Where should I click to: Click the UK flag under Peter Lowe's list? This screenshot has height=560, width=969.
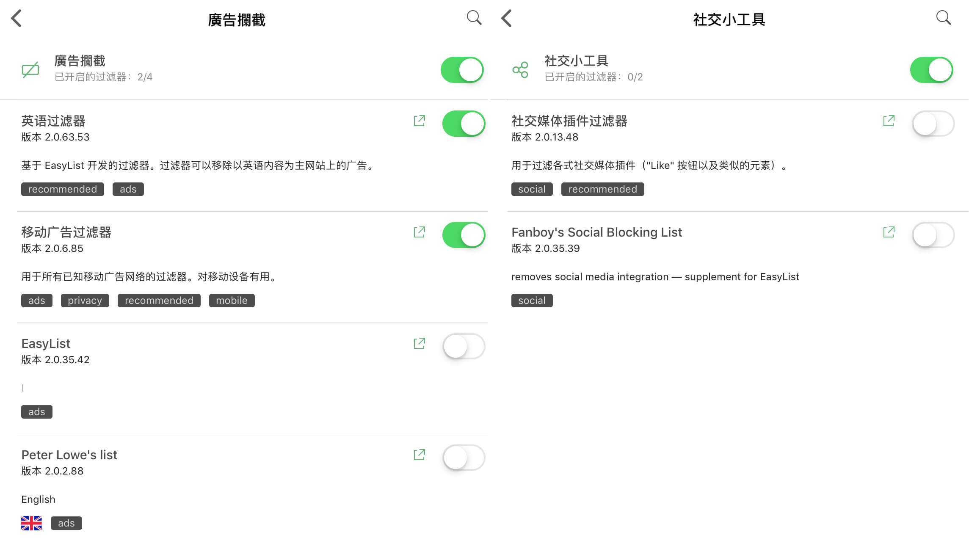[x=31, y=523]
